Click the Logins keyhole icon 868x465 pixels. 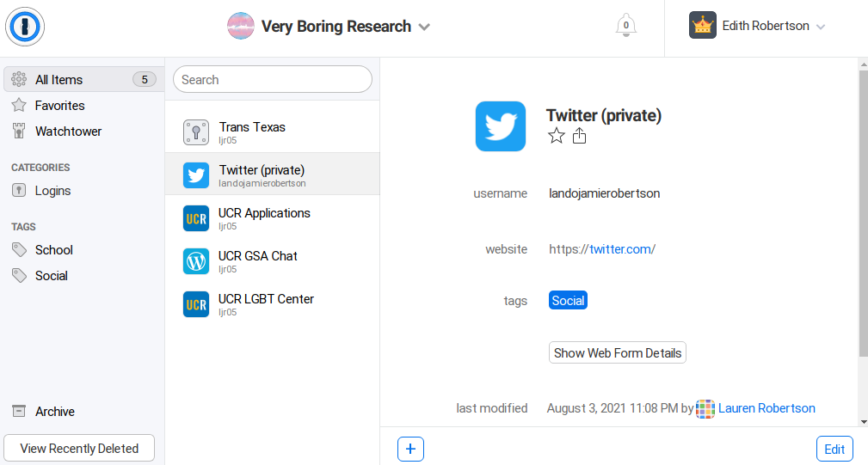coord(19,190)
